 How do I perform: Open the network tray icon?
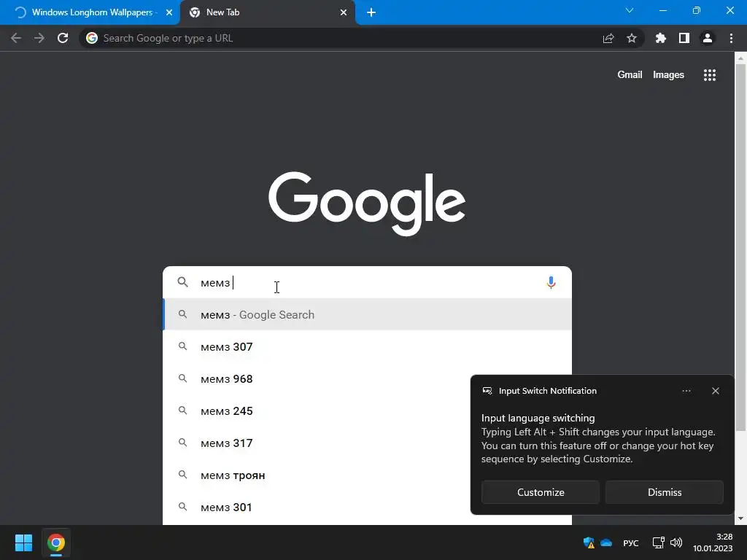point(659,542)
